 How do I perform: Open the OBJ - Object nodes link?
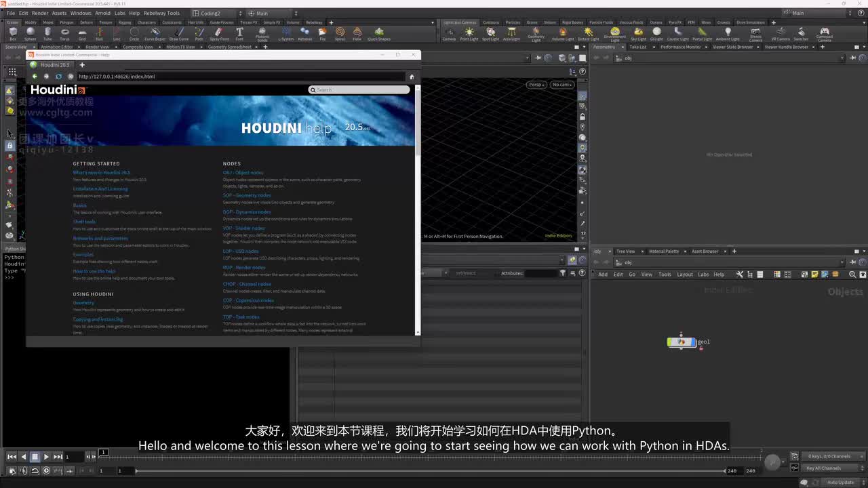[x=243, y=173]
